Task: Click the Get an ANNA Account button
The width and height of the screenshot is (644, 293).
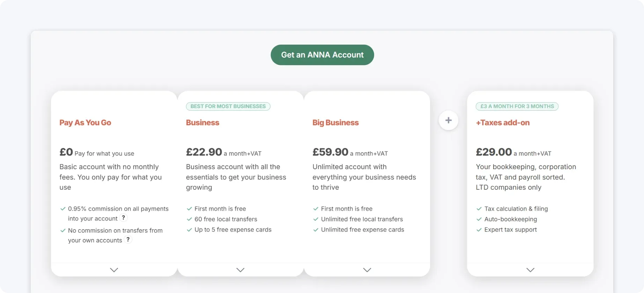Action: [322, 55]
